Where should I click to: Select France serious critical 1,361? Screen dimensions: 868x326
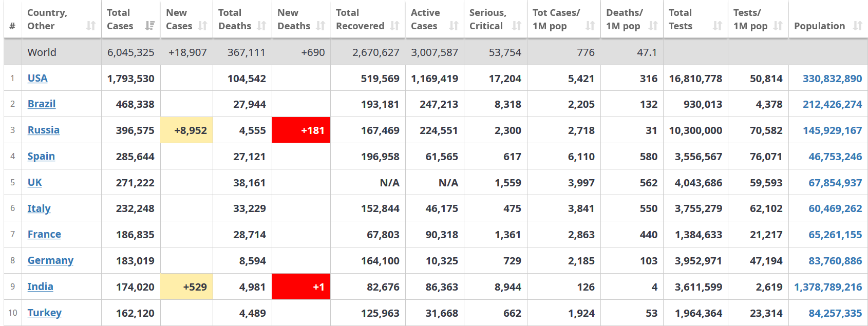pos(508,235)
